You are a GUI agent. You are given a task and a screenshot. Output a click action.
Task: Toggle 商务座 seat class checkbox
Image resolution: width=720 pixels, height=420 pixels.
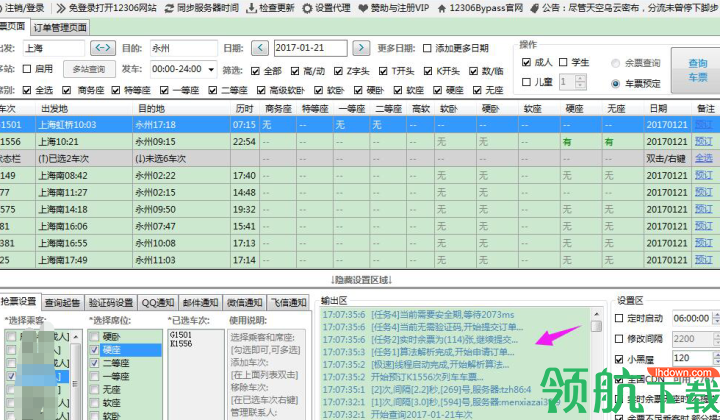(x=67, y=90)
